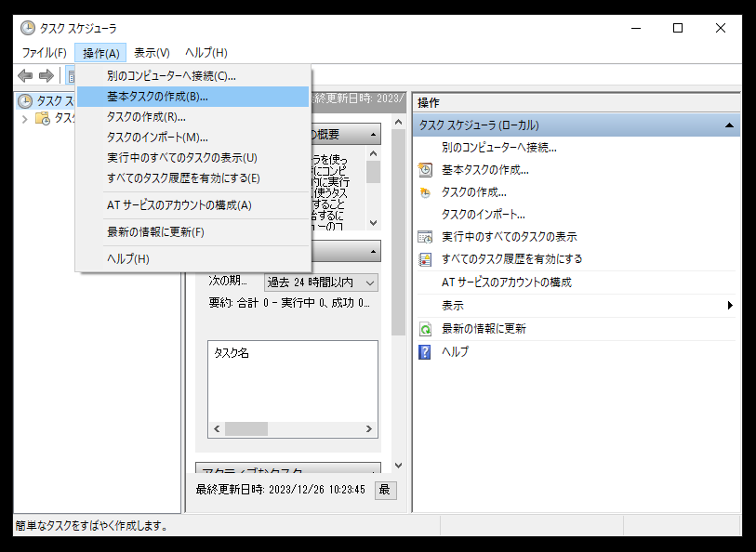Click the horizontal scrollbar under the タスク名 list

pyautogui.click(x=245, y=429)
